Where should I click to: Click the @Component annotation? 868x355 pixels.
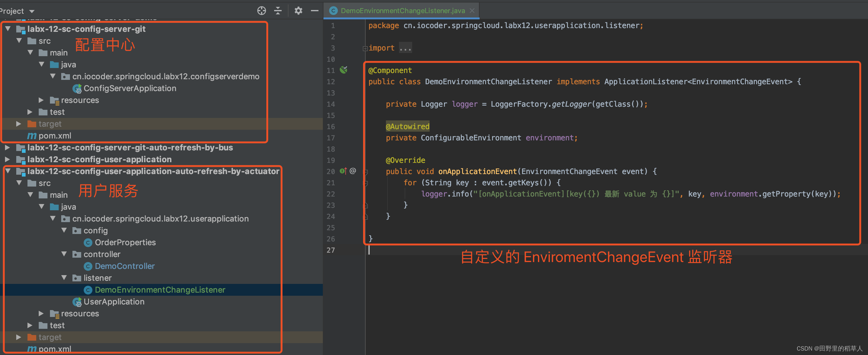pos(390,71)
